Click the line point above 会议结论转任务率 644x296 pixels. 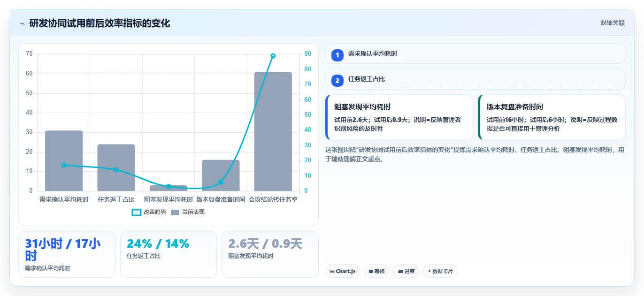tap(273, 56)
